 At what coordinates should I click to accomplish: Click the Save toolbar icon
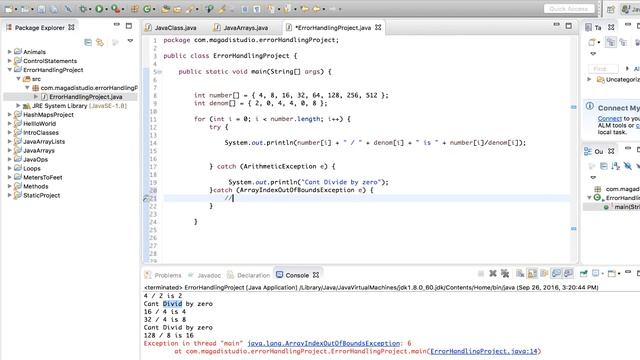41,9
